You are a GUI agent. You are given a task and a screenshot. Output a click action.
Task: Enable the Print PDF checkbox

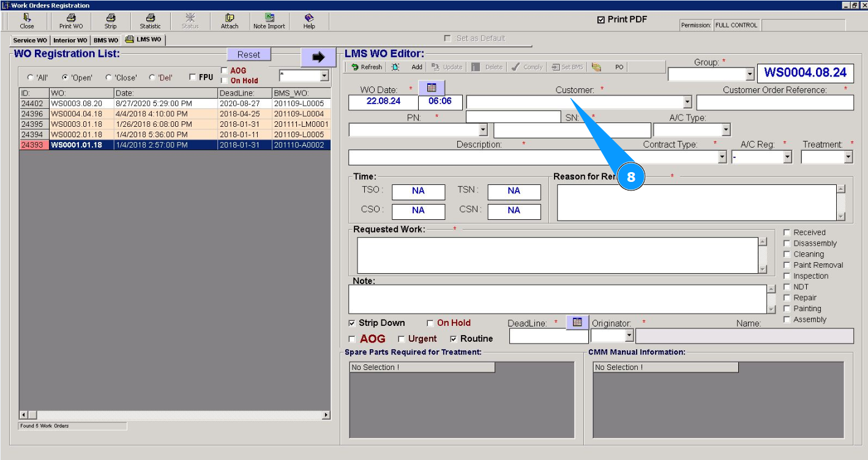(x=601, y=20)
